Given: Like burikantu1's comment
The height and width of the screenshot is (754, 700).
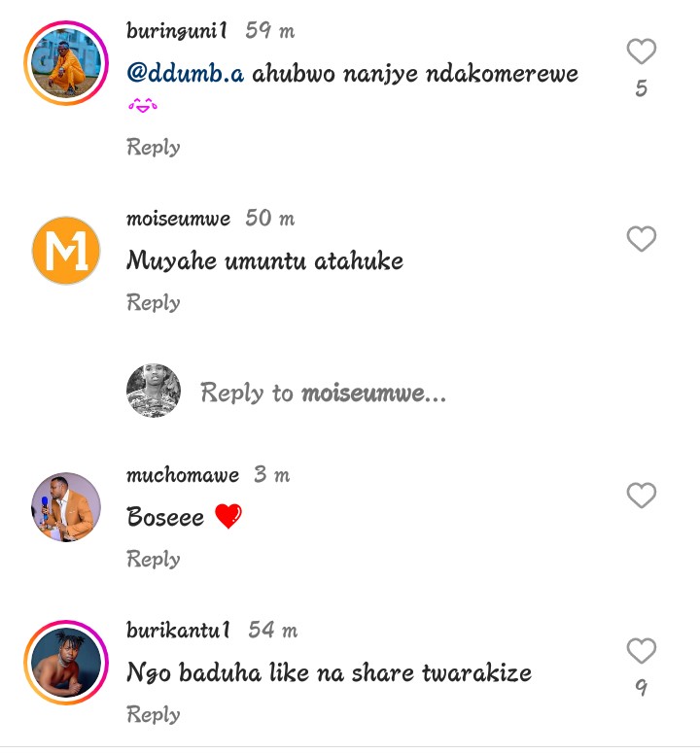Looking at the screenshot, I should point(641,651).
